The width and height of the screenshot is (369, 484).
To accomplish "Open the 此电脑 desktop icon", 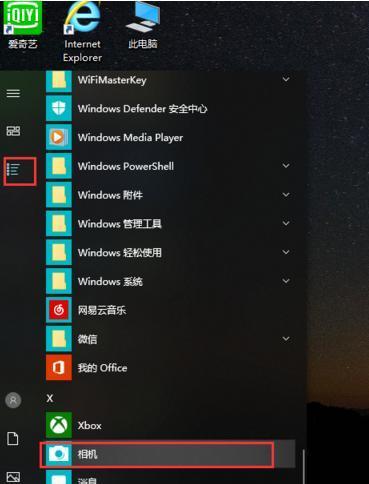I will (143, 25).
